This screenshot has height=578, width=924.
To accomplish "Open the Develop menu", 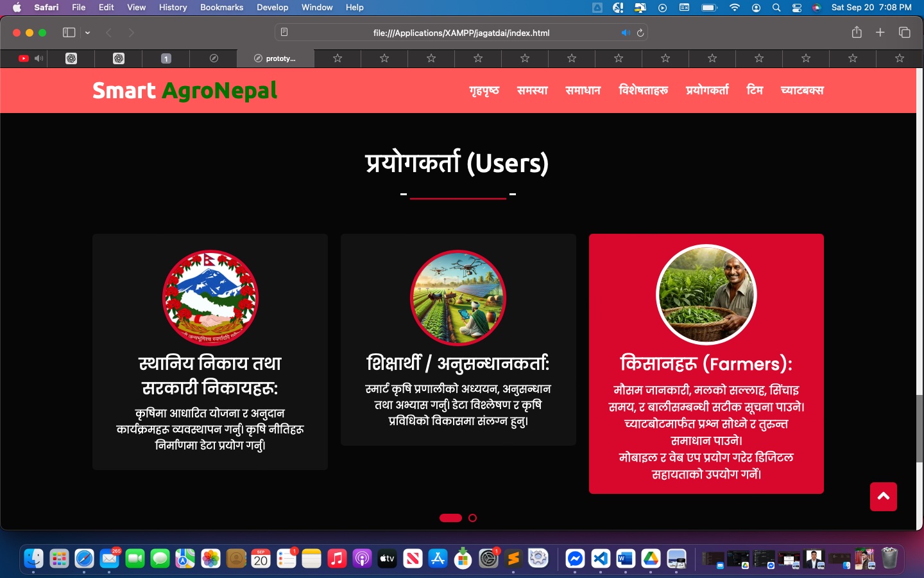I will [272, 8].
